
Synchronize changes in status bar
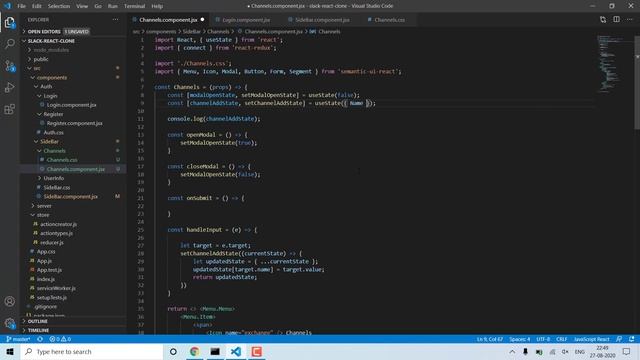pyautogui.click(x=40, y=339)
